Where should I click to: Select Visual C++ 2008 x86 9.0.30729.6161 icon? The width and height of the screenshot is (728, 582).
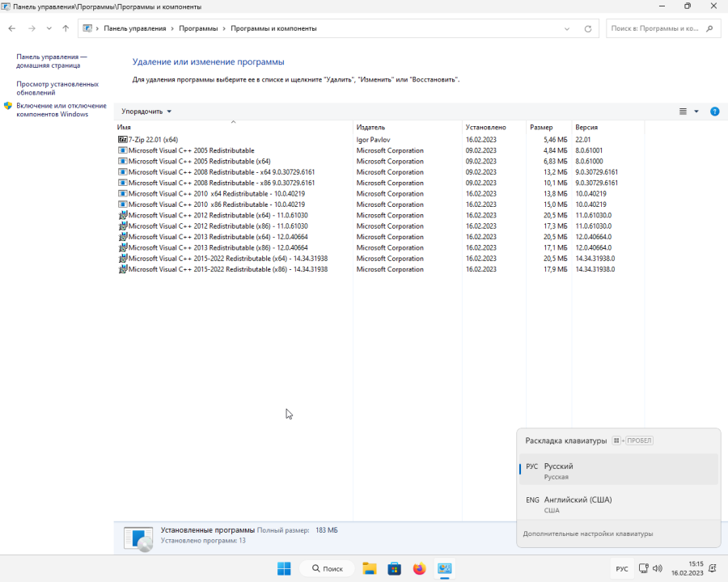pos(123,183)
